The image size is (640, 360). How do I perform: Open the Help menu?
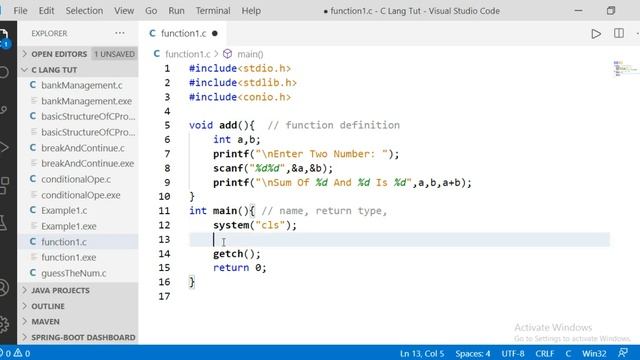point(251,11)
